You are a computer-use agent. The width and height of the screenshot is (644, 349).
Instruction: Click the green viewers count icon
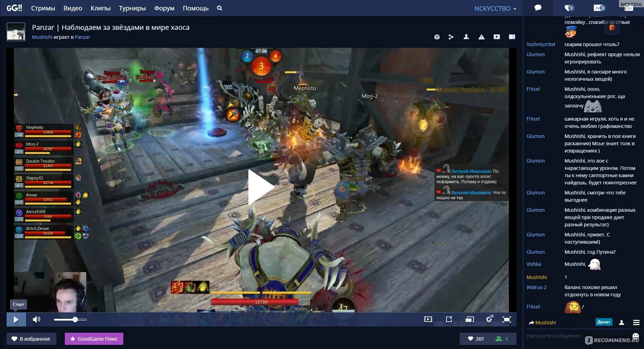pyautogui.click(x=499, y=339)
